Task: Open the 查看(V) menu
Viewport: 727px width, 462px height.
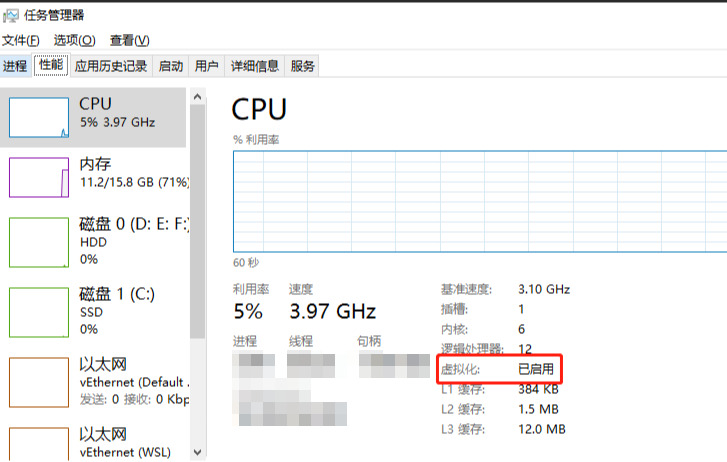Action: [129, 40]
